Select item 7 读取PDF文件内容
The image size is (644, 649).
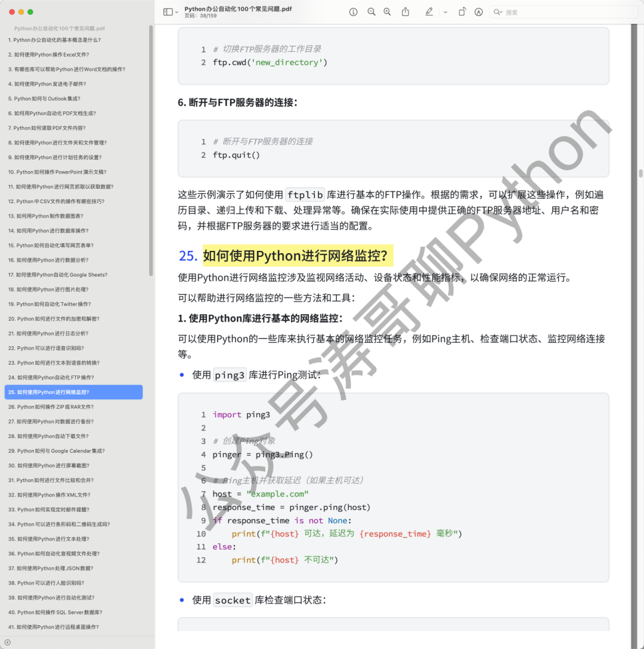pyautogui.click(x=47, y=128)
